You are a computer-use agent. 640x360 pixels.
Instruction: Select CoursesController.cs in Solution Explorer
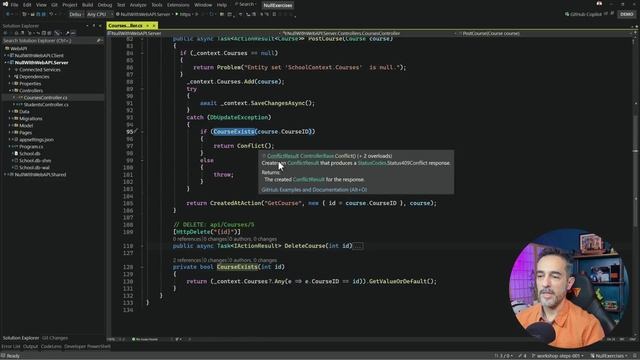coord(45,98)
